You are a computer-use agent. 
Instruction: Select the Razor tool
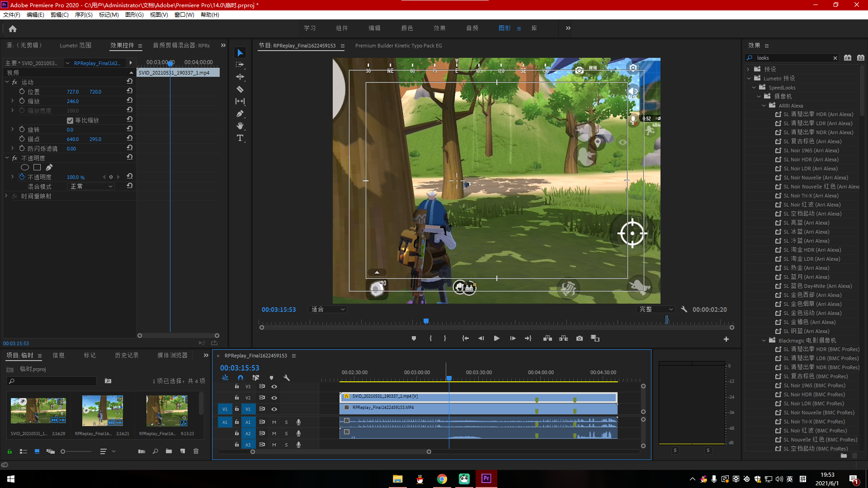pyautogui.click(x=240, y=89)
